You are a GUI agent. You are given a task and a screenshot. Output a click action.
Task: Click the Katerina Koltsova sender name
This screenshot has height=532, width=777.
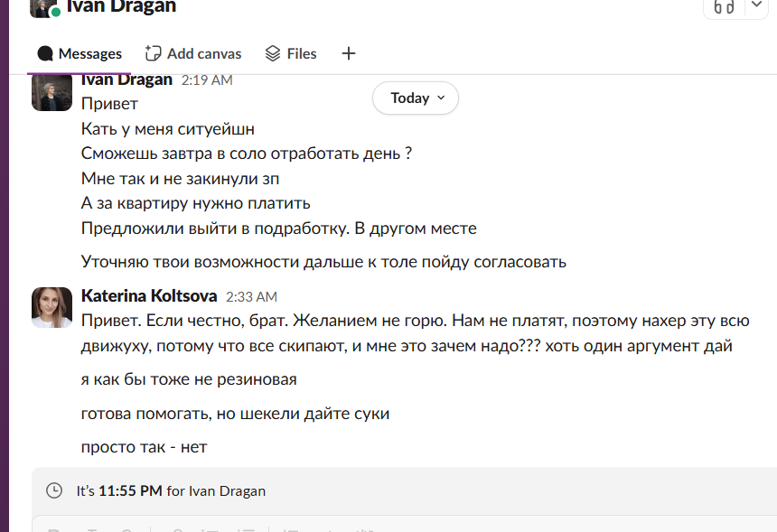pyautogui.click(x=149, y=295)
